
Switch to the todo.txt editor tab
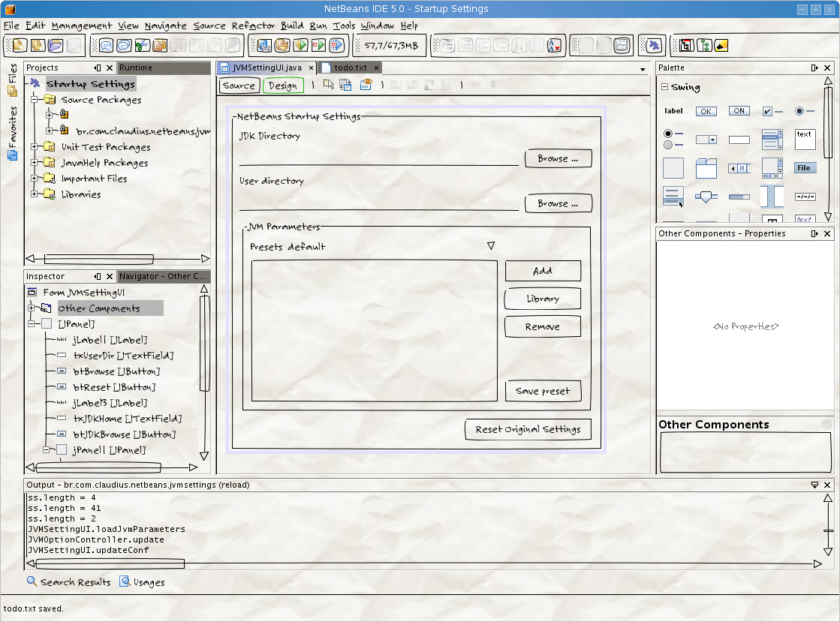pyautogui.click(x=351, y=68)
